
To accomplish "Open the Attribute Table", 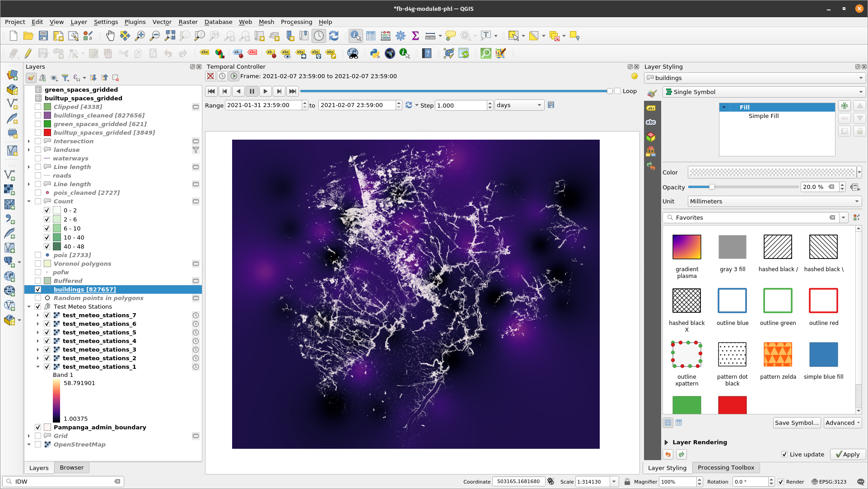I will (370, 36).
